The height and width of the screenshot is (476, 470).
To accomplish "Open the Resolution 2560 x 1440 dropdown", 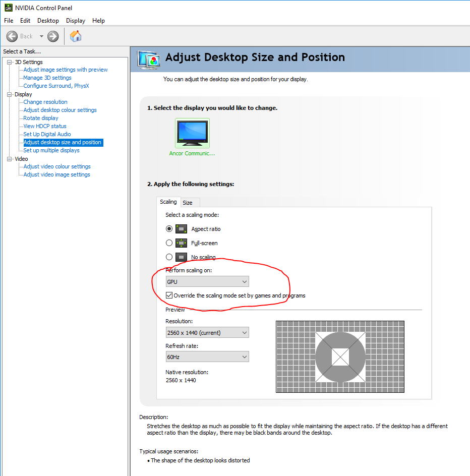I will click(207, 332).
